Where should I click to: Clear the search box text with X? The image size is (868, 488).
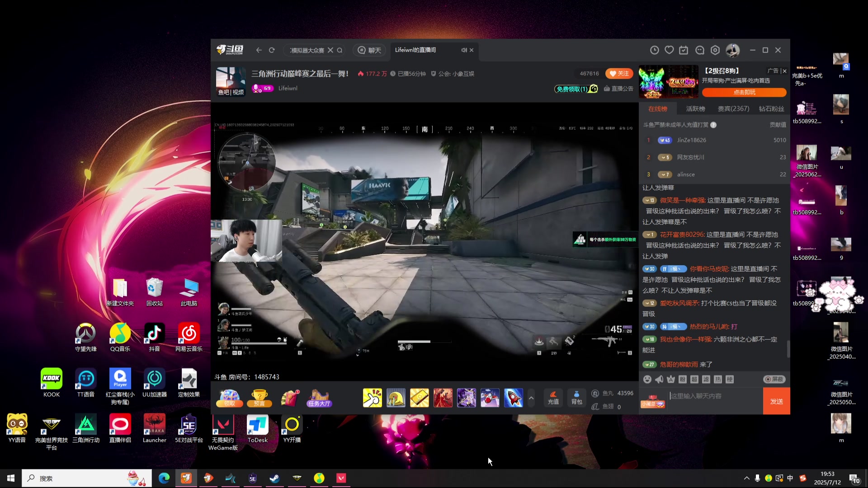tap(330, 50)
